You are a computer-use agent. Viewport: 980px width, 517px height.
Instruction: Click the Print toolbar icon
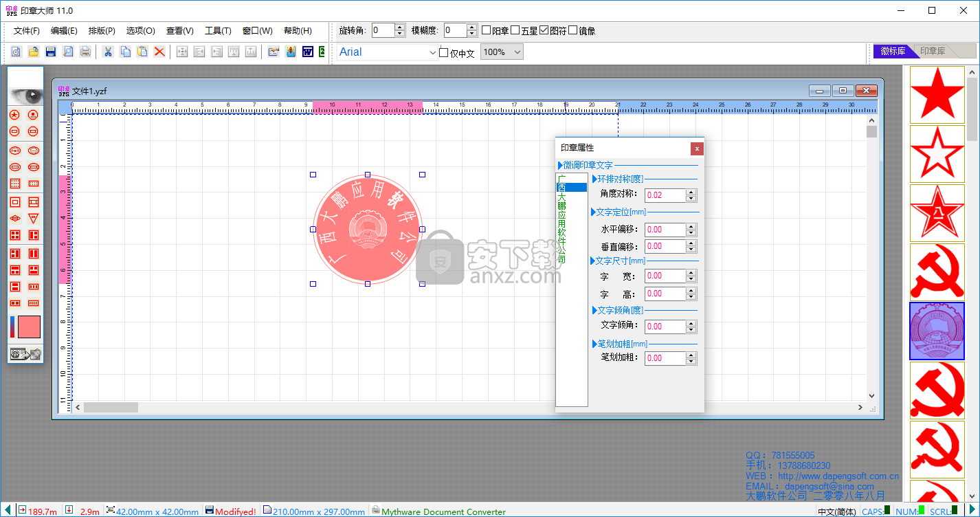pyautogui.click(x=85, y=52)
